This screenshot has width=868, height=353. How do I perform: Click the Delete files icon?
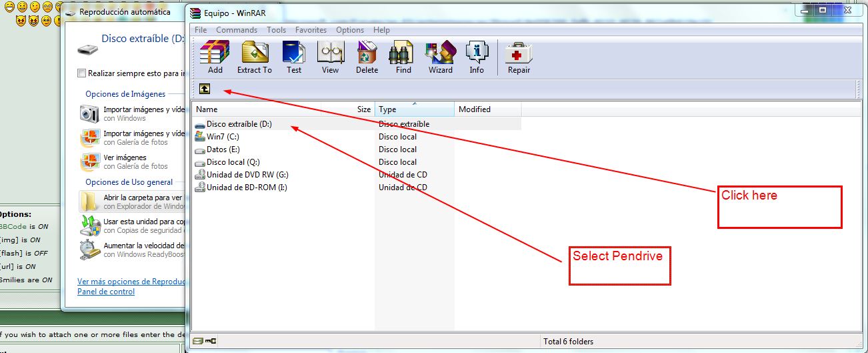367,53
